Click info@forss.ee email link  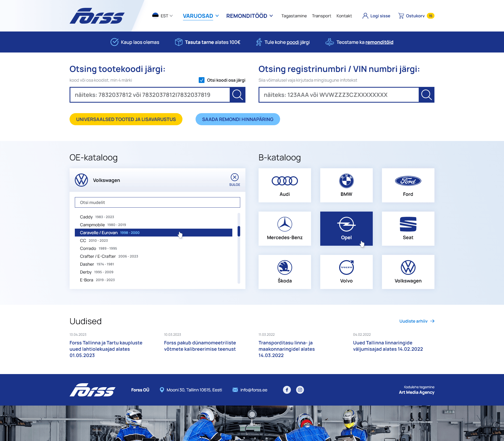point(254,390)
